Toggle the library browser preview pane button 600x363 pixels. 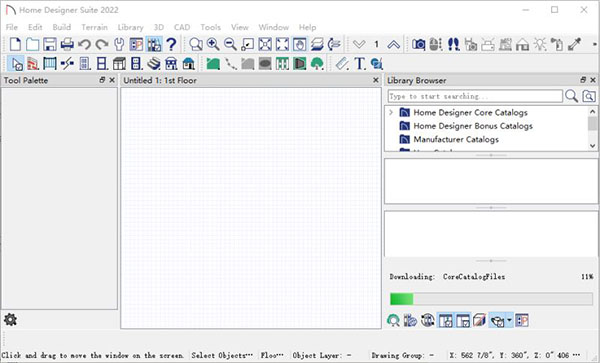445,320
